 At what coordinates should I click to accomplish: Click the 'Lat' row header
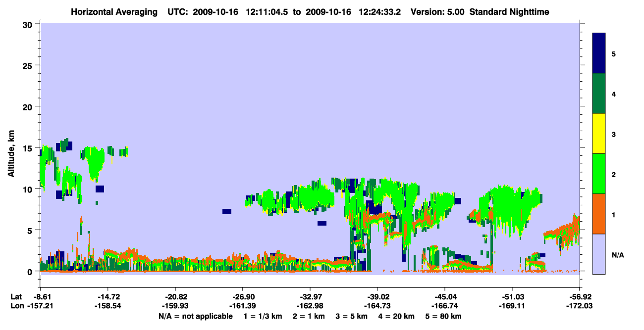(16, 297)
